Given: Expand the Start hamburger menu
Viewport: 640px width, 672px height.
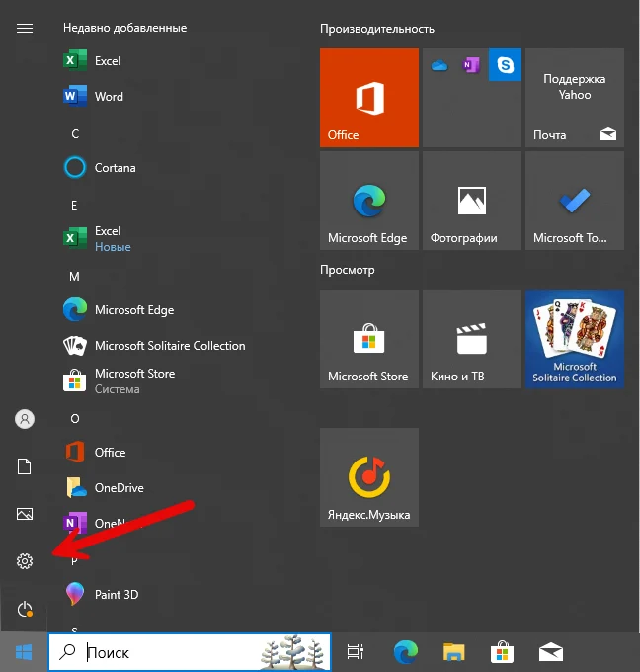Looking at the screenshot, I should coord(25,28).
